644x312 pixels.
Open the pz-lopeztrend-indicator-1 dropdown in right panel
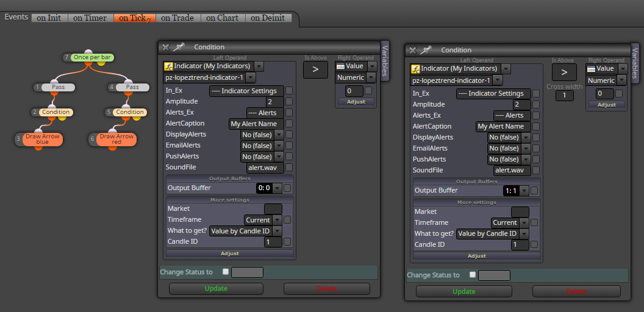pos(498,80)
